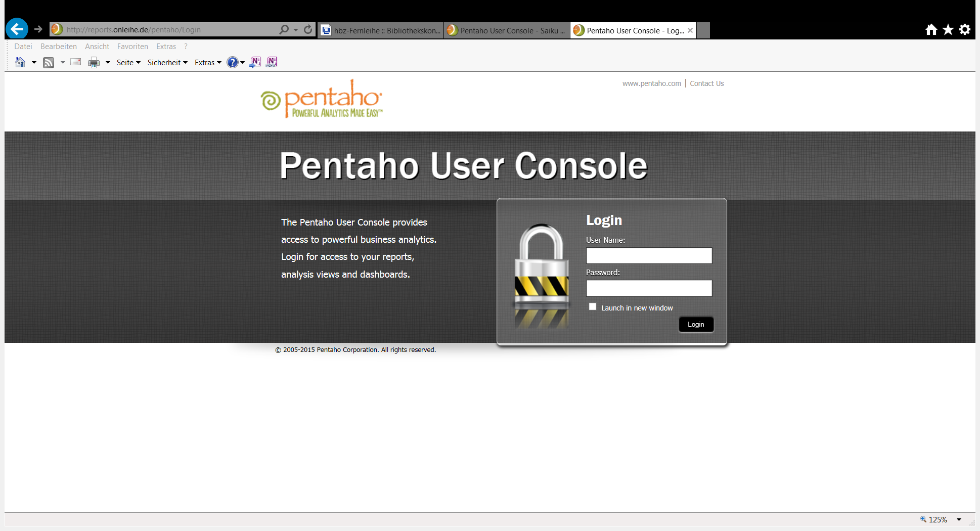
Task: Click the read mail toolbar icon
Action: click(76, 62)
